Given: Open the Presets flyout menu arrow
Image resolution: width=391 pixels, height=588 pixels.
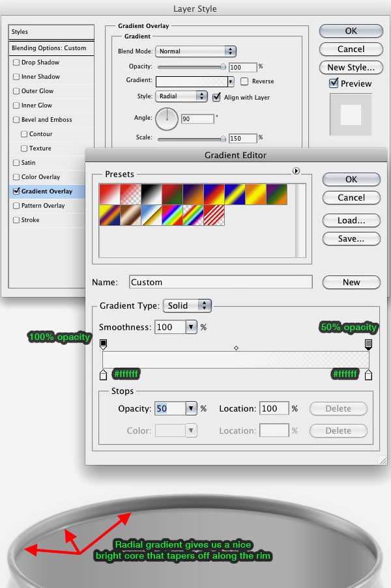Looking at the screenshot, I should (296, 171).
